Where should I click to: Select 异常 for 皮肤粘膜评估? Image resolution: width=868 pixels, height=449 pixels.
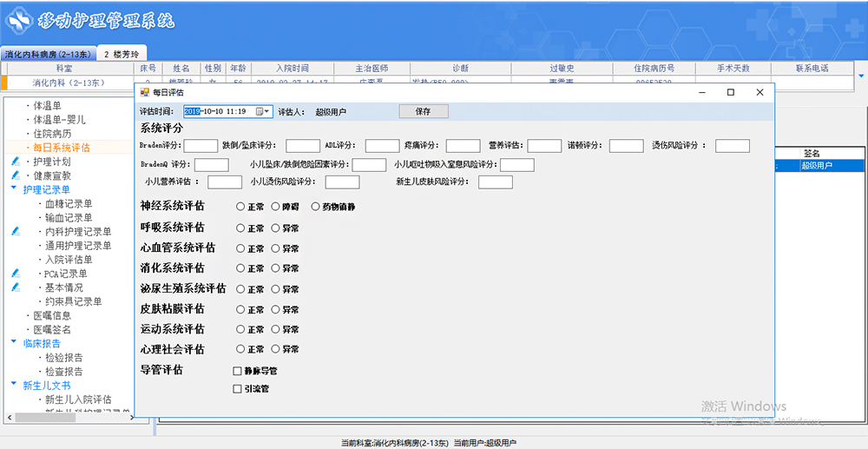pos(276,309)
